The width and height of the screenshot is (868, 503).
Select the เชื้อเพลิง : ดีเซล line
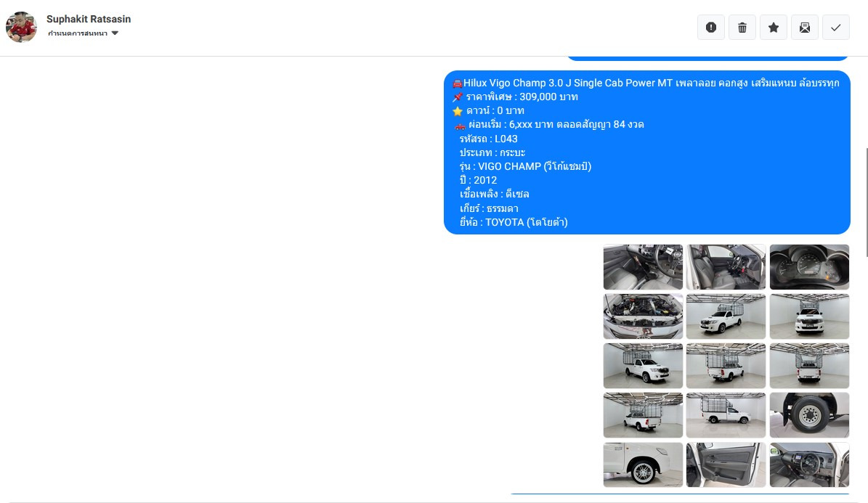coord(494,195)
